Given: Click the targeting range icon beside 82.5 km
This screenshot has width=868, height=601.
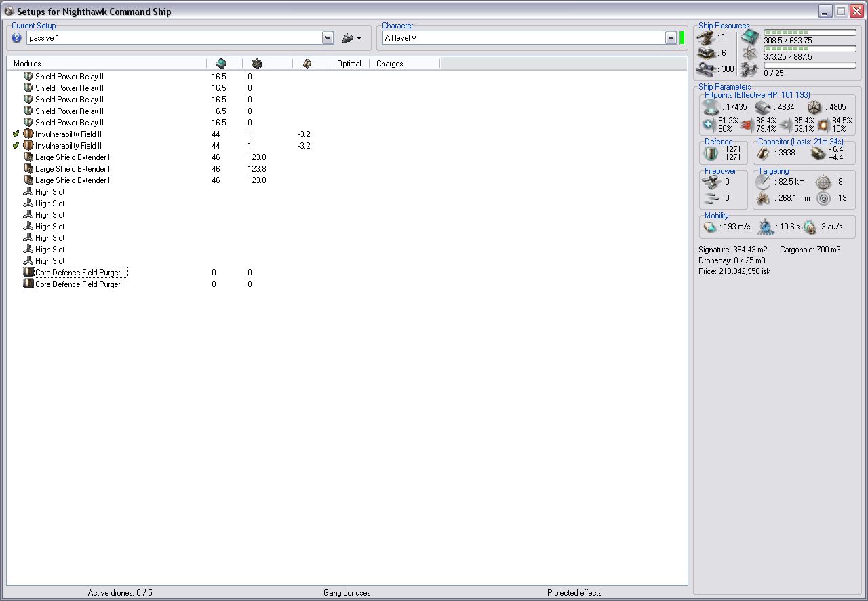Looking at the screenshot, I should [x=764, y=182].
